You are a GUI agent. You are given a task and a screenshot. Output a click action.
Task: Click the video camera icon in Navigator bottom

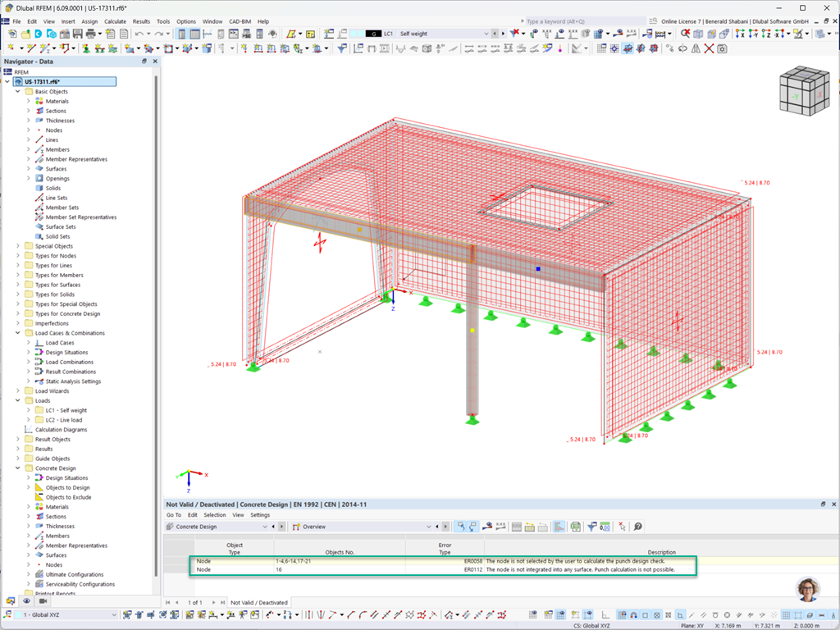click(43, 601)
